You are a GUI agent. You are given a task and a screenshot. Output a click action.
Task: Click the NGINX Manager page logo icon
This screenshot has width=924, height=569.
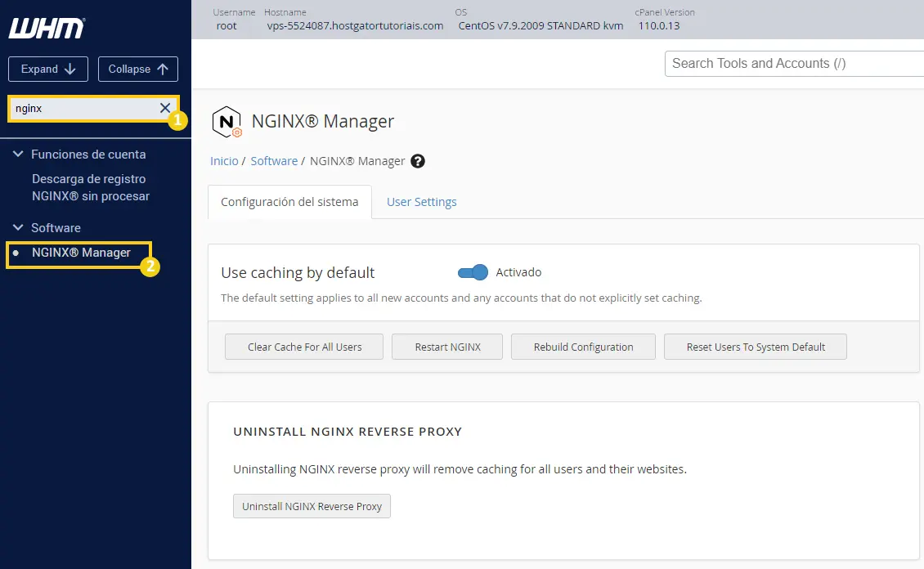coord(227,122)
